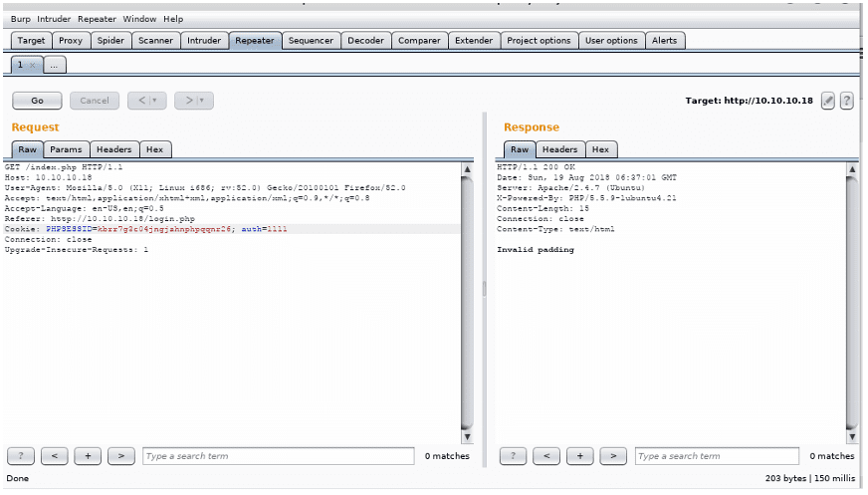Image resolution: width=868 pixels, height=495 pixels.
Task: Open the history back dropdown arrow
Action: coord(153,101)
